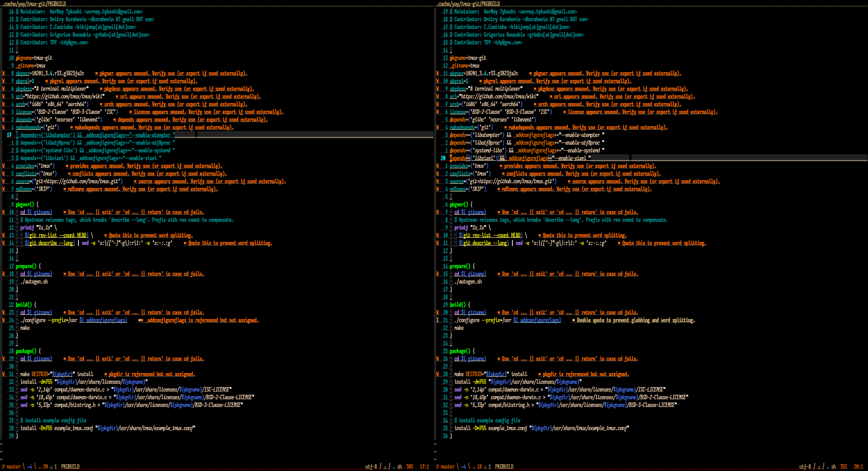Click the warning sign beside make DESTDIR in left pane
This screenshot has height=471, width=868.
click(4, 374)
